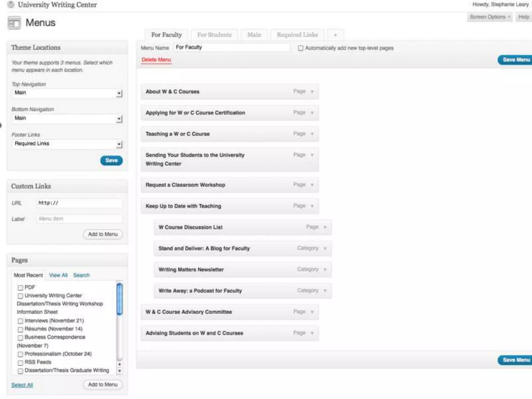This screenshot has width=532, height=399.
Task: Check the PDF page checkbox
Action: coord(20,288)
